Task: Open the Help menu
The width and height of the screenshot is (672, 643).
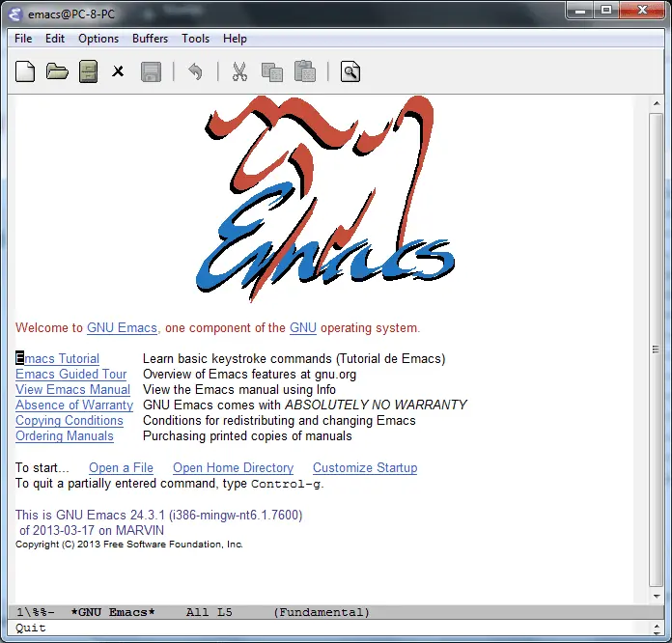Action: 235,39
